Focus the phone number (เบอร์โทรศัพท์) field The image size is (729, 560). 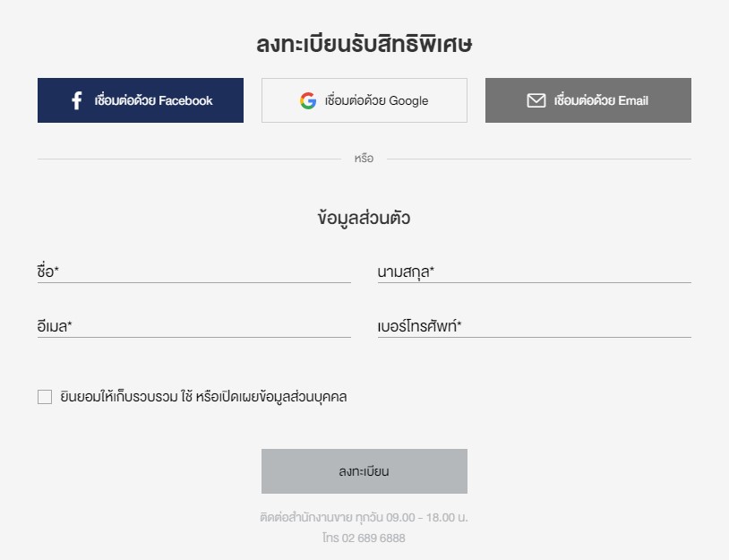click(534, 326)
